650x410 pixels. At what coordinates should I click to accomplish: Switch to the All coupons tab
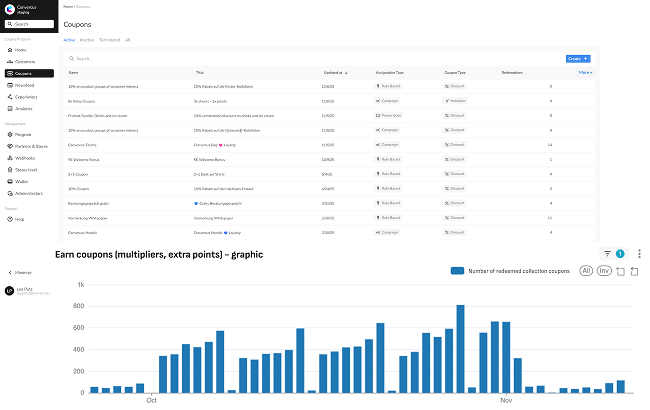(x=128, y=40)
